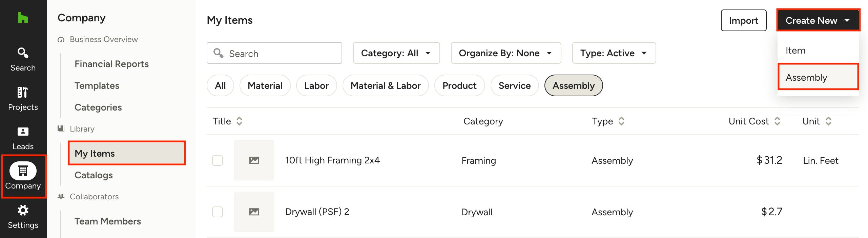Click the Import button
Image resolution: width=868 pixels, height=238 pixels.
point(743,20)
